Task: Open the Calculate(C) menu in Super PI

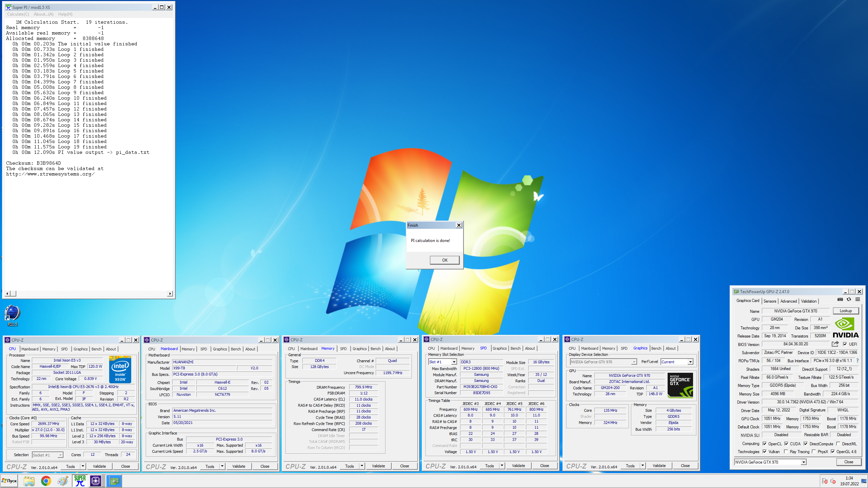Action: tap(18, 14)
